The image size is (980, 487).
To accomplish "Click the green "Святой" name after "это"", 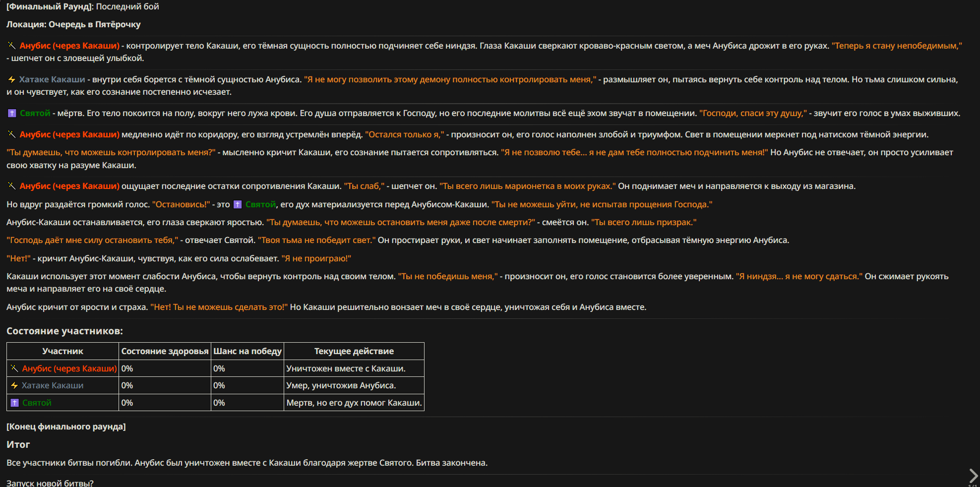I will [260, 204].
